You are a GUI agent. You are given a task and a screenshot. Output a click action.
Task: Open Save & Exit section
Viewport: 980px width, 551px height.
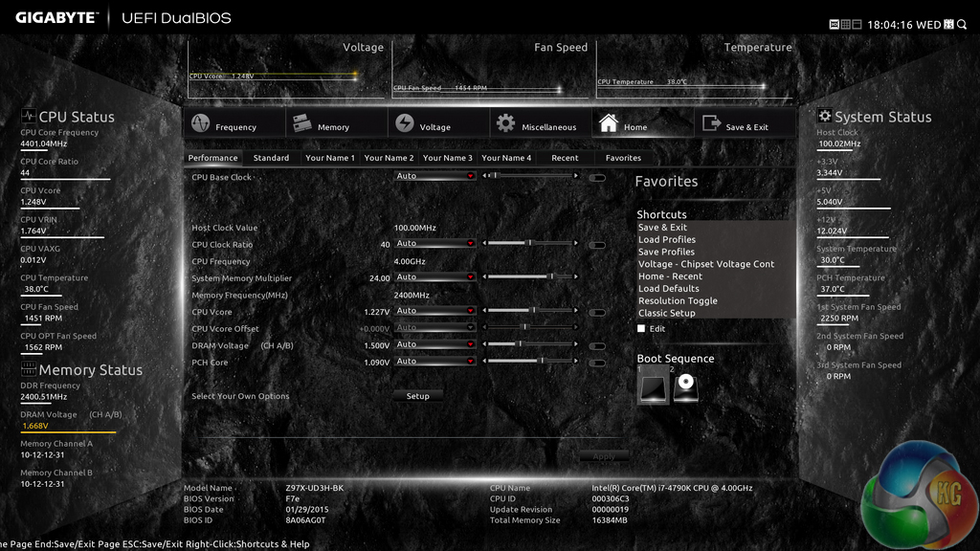pyautogui.click(x=745, y=123)
